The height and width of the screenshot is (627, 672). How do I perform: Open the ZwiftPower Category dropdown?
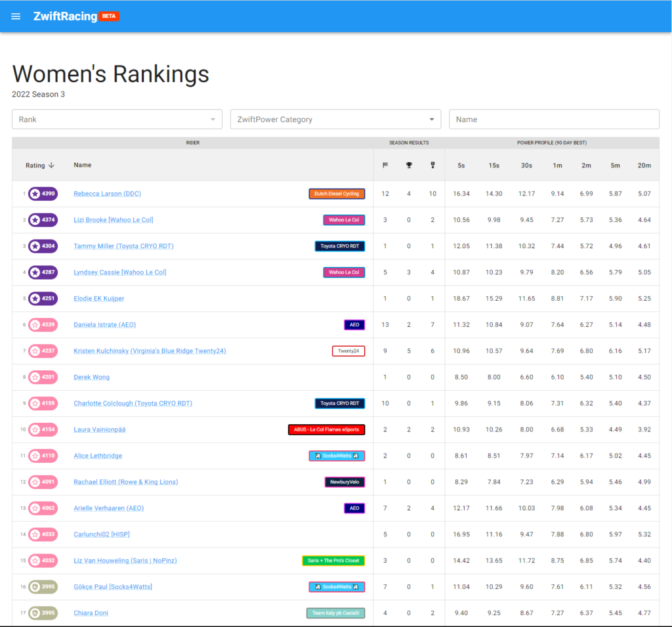[335, 119]
